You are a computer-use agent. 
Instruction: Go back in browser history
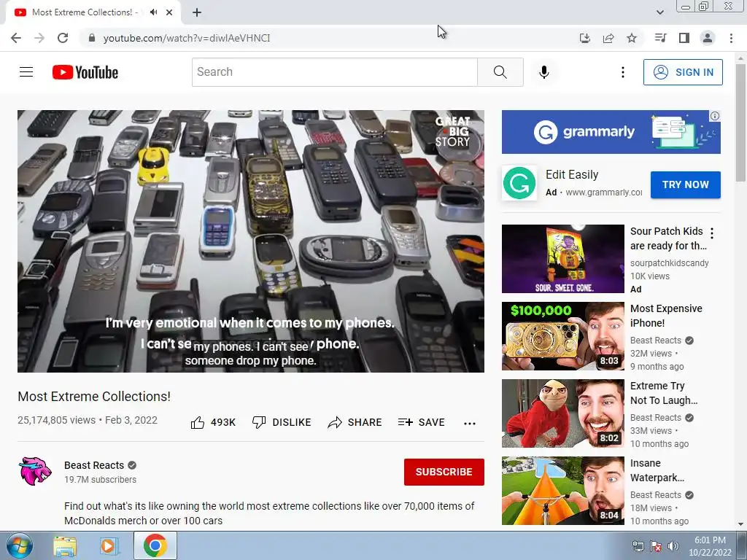click(16, 38)
